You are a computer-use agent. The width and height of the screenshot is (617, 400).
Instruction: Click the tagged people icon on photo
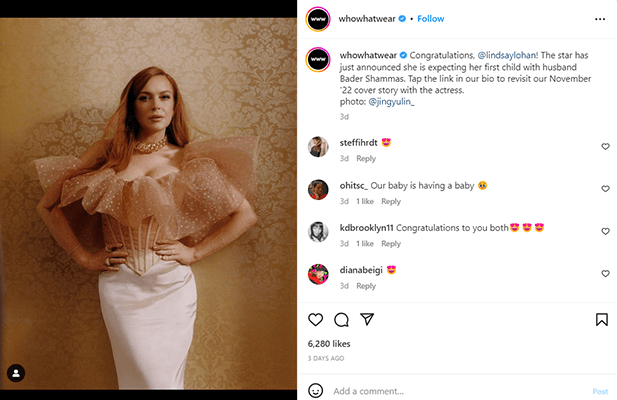[15, 373]
